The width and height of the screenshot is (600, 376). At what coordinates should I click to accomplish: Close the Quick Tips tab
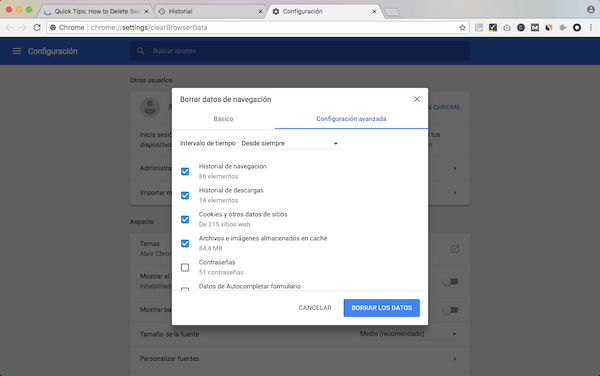click(146, 11)
